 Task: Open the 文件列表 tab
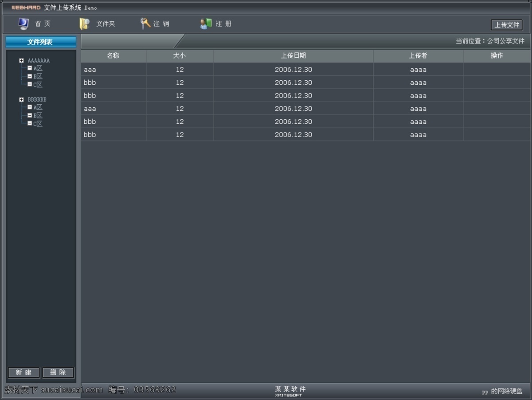tap(41, 42)
